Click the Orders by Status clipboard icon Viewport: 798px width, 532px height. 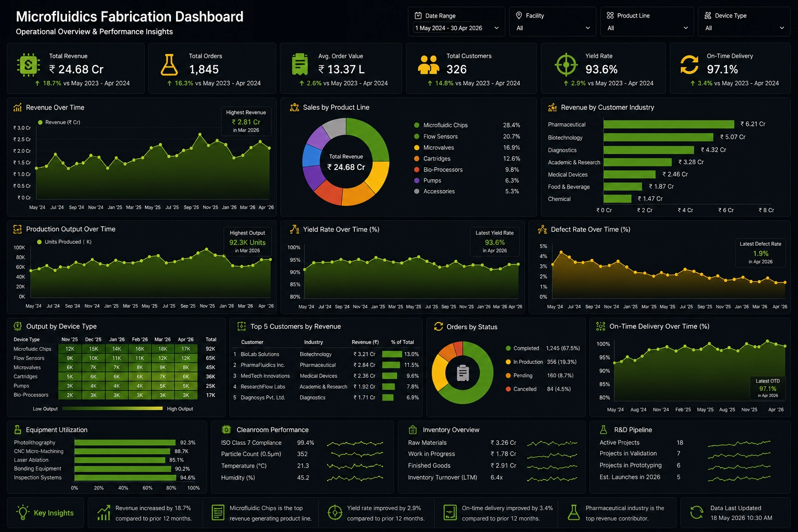(463, 373)
